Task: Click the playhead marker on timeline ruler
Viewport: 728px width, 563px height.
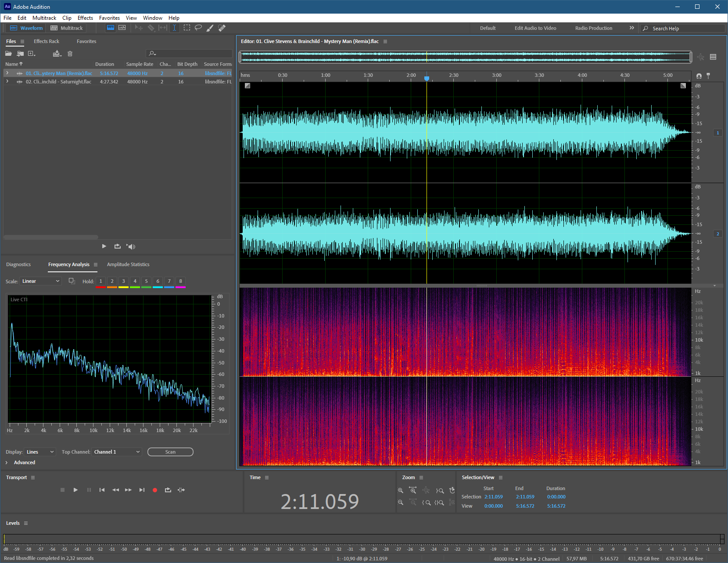Action: tap(427, 78)
